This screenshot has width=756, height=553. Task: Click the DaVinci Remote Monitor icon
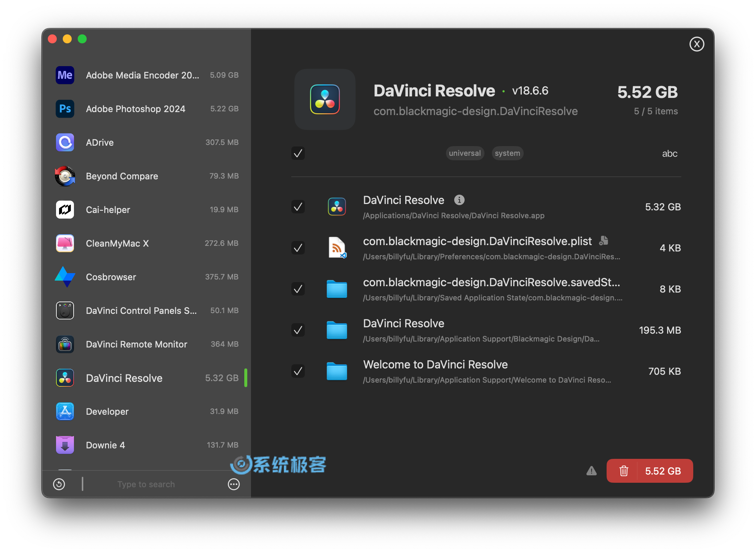[65, 344]
